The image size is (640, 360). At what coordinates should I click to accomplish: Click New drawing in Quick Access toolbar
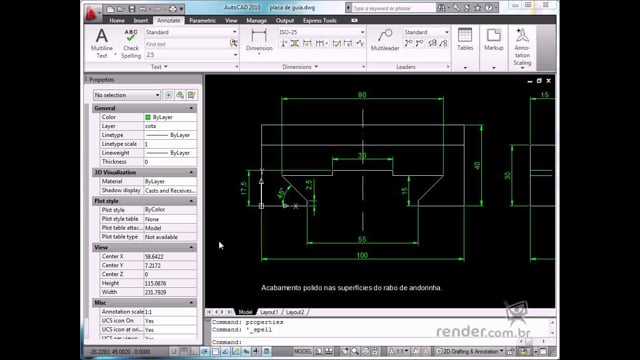click(x=110, y=9)
